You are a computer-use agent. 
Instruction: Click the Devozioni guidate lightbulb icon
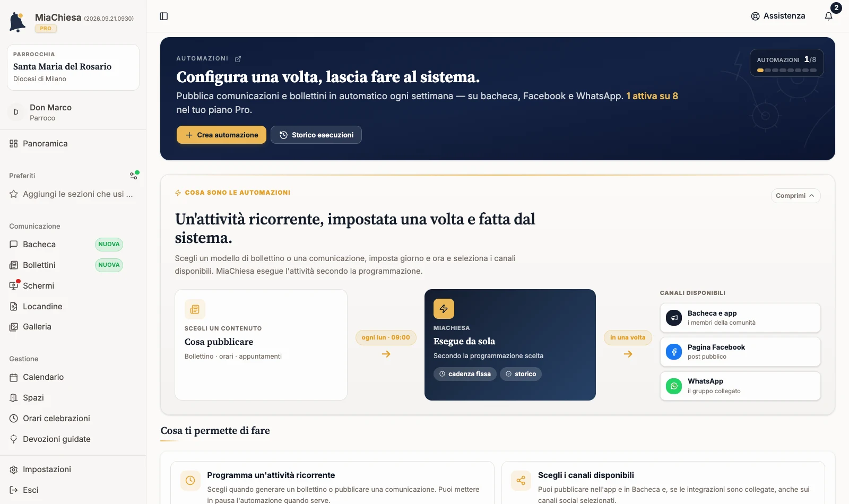[14, 439]
